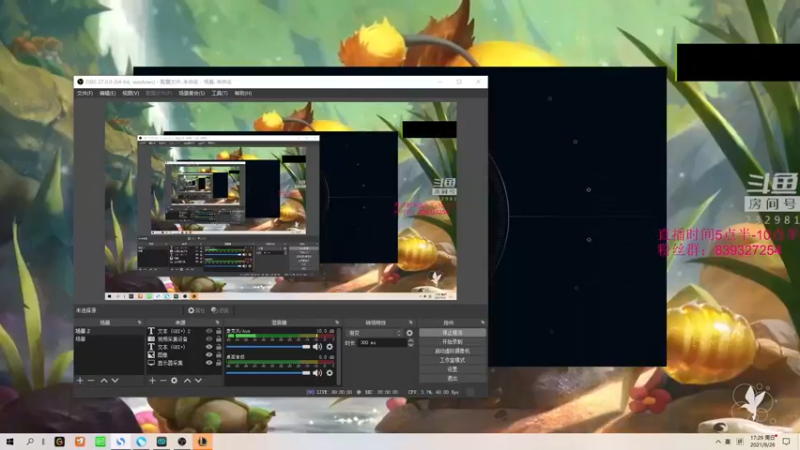Screen dimensions: 800x450
Task: Click the 开始录制 button
Action: [452, 342]
